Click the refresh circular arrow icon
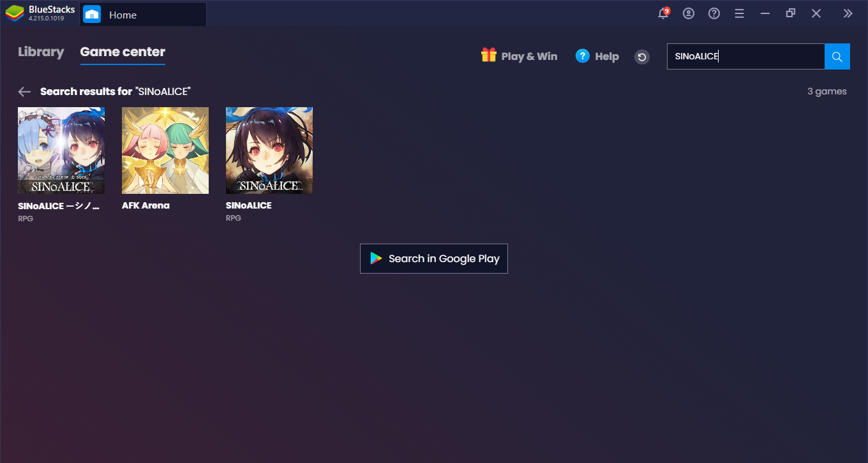The height and width of the screenshot is (463, 868). (x=642, y=57)
